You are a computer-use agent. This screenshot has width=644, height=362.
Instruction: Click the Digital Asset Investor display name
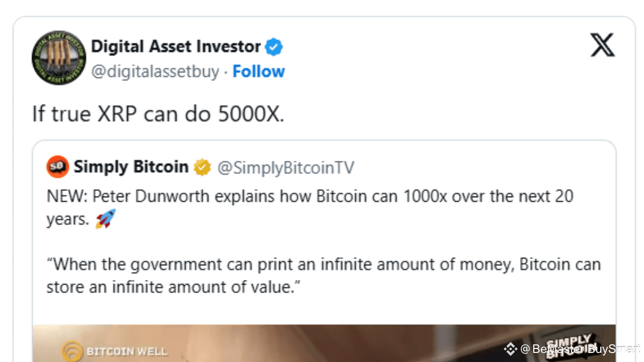point(175,46)
